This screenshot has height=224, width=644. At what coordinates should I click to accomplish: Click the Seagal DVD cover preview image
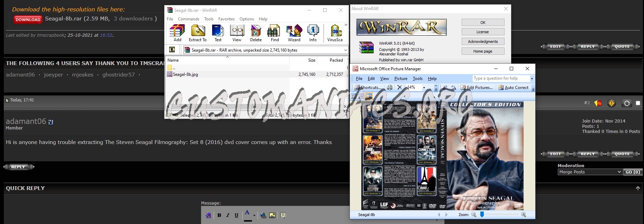coord(443,156)
